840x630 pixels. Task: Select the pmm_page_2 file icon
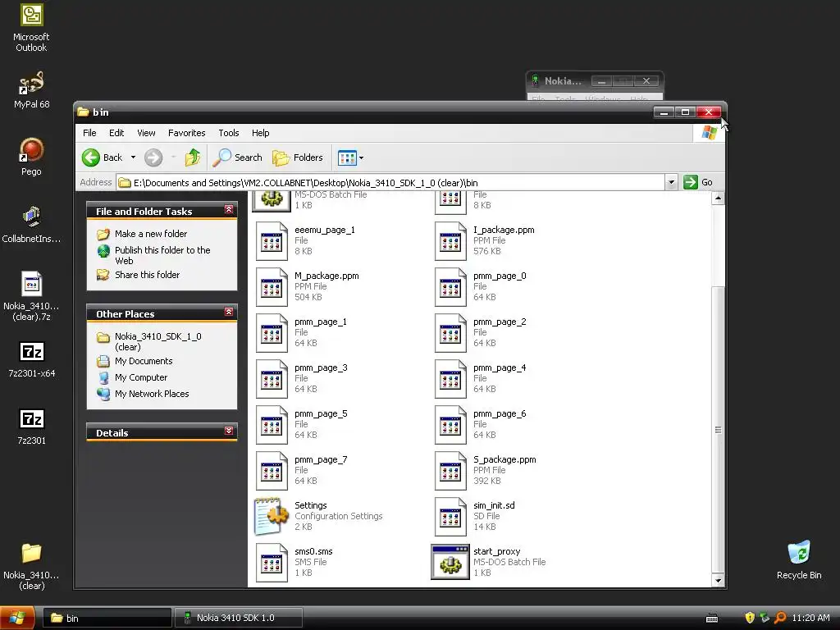point(450,333)
